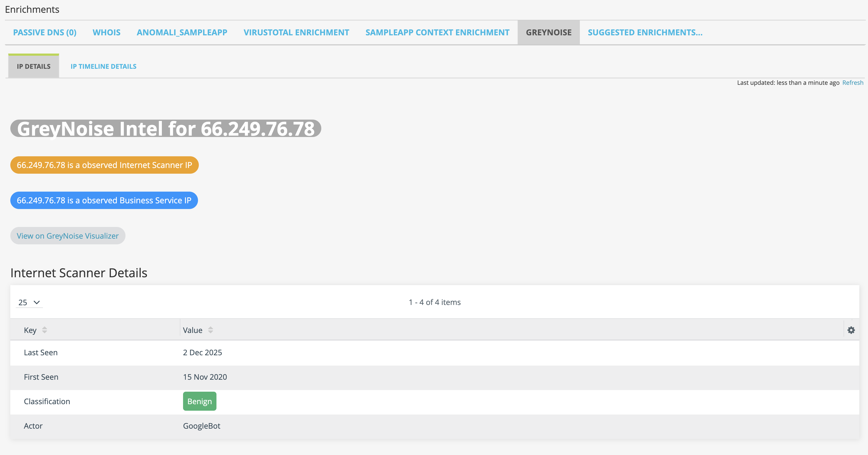Open View on GreyNoise Visualizer link
868x455 pixels.
click(68, 236)
